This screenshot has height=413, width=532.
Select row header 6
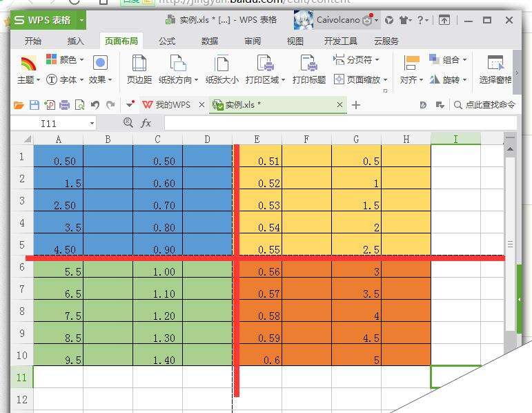pos(22,267)
